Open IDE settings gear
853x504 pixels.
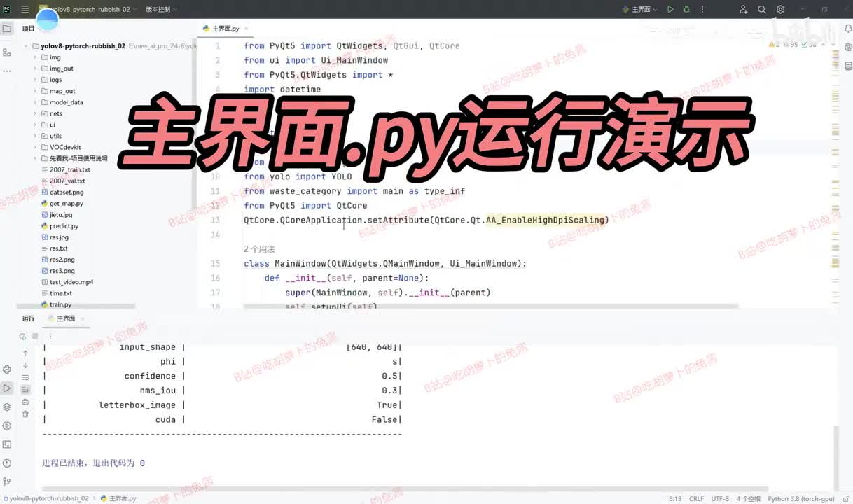pyautogui.click(x=780, y=10)
